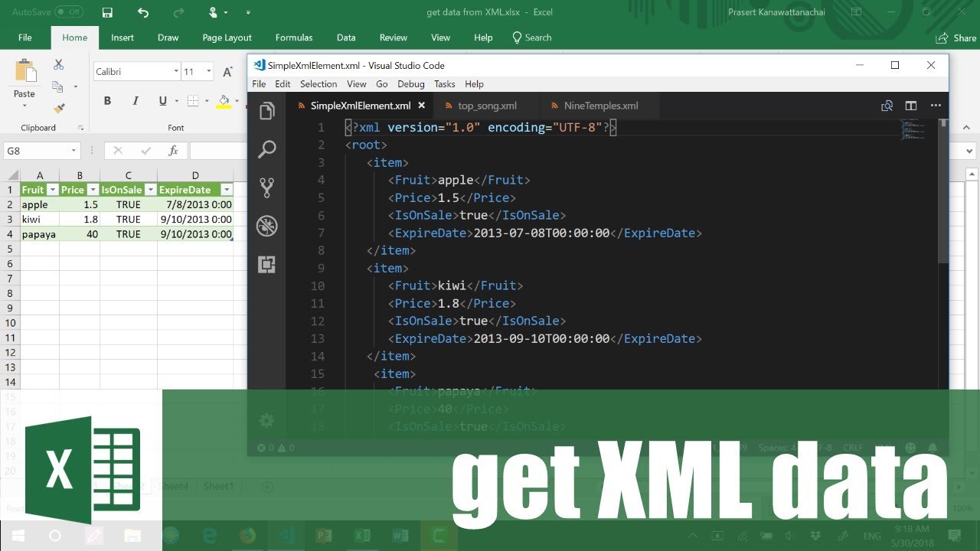Open the Clipboard dialog launcher
Viewport: 980px width, 551px height.
pyautogui.click(x=80, y=128)
